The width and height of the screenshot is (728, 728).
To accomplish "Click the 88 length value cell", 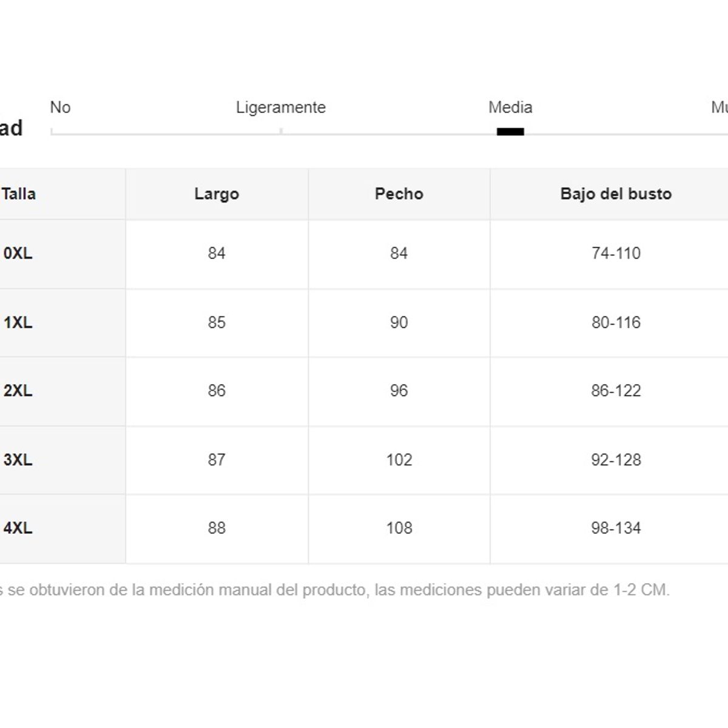I will point(217,528).
